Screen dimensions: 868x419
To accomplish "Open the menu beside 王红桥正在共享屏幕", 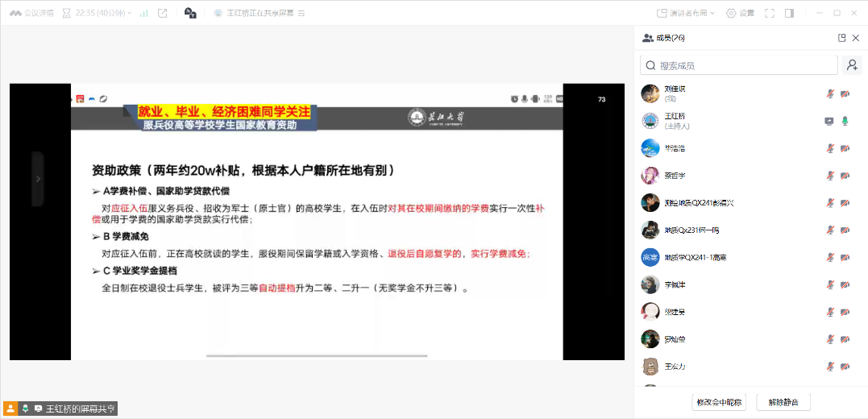I will pos(301,14).
